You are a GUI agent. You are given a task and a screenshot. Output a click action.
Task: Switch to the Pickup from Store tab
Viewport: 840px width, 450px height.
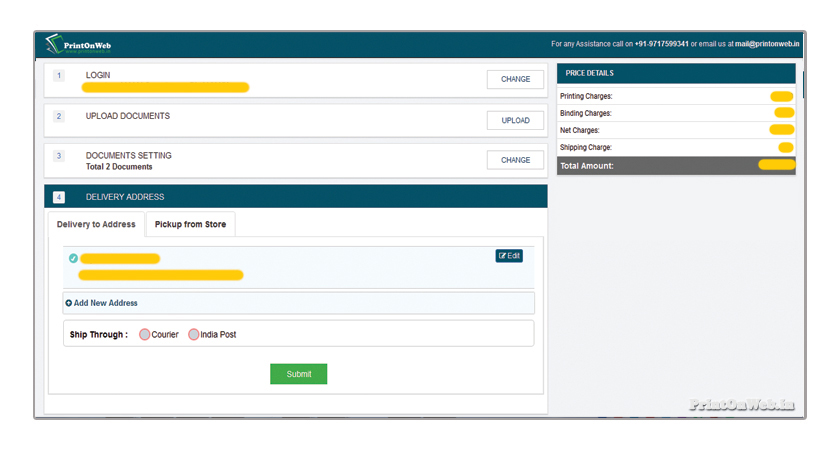(x=190, y=224)
